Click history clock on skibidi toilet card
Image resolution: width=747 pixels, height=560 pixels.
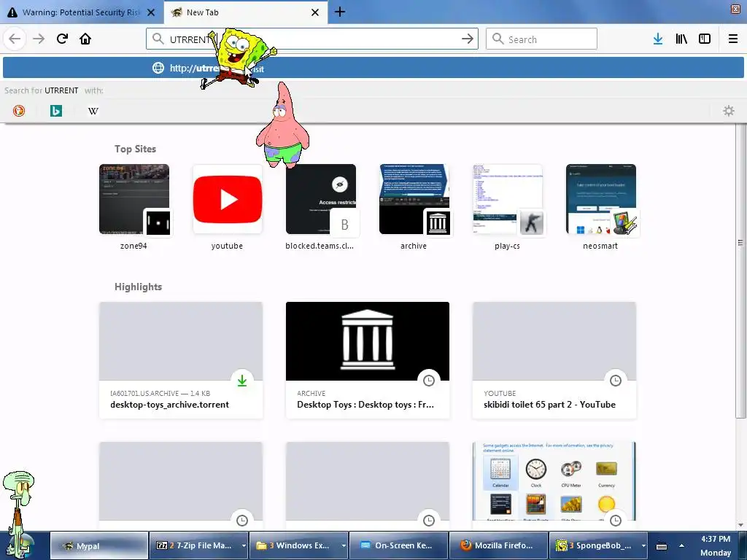pyautogui.click(x=616, y=381)
